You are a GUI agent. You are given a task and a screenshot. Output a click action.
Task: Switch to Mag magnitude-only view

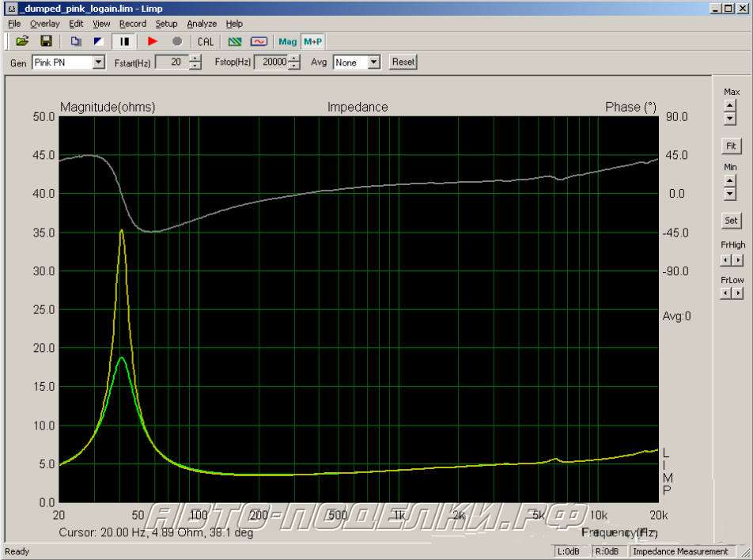tap(288, 42)
